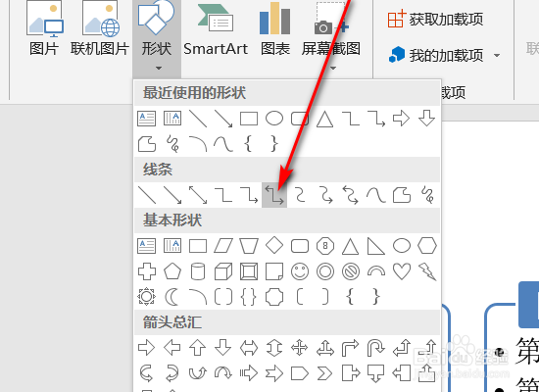Choose the heart shape
Screen dimensions: 539x392
[402, 271]
